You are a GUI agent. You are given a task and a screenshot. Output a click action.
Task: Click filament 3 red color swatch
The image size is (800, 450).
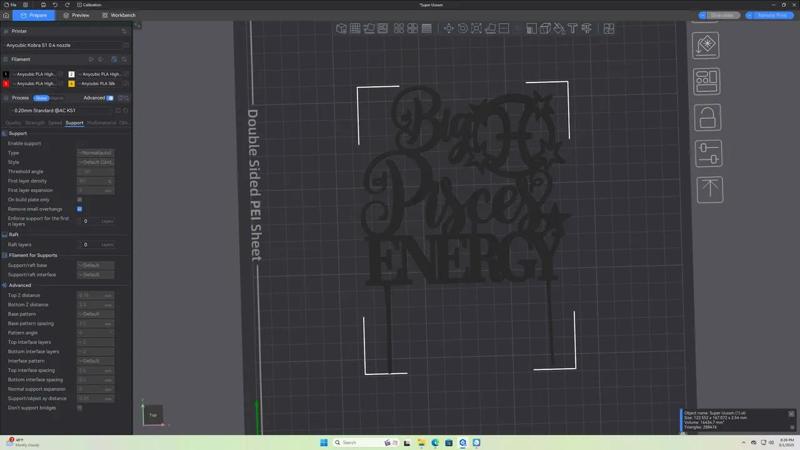coord(6,84)
